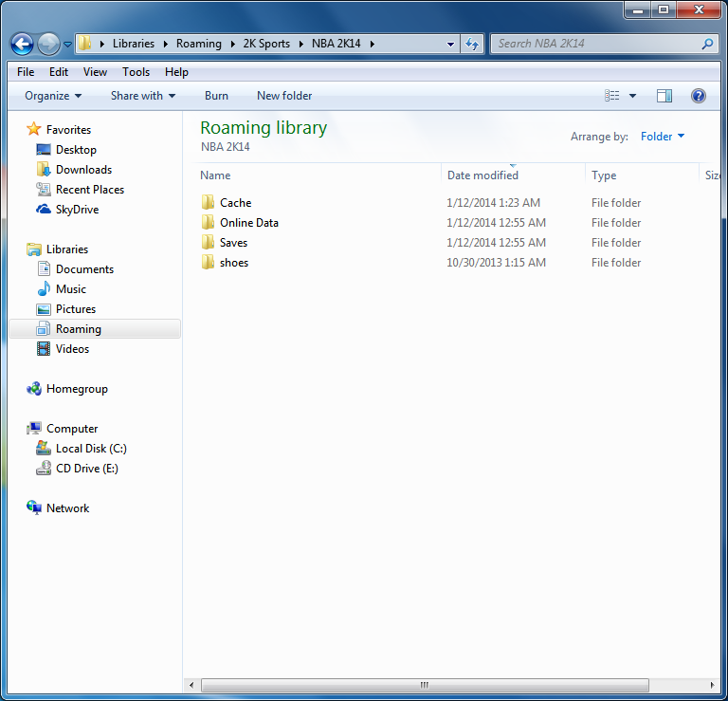Click the scroll left arrow
This screenshot has height=701, width=728.
(191, 685)
